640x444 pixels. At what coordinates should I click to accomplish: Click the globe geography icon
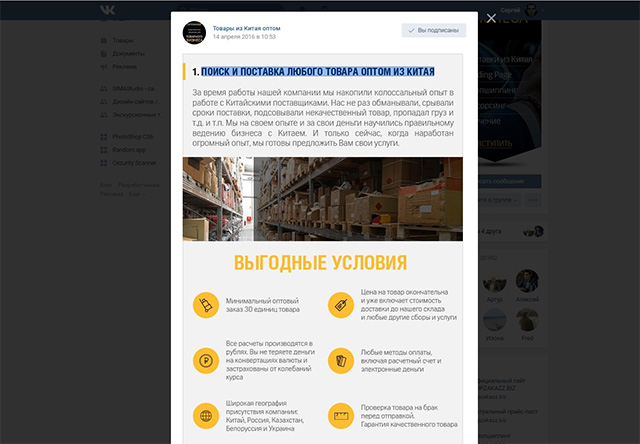tap(206, 416)
